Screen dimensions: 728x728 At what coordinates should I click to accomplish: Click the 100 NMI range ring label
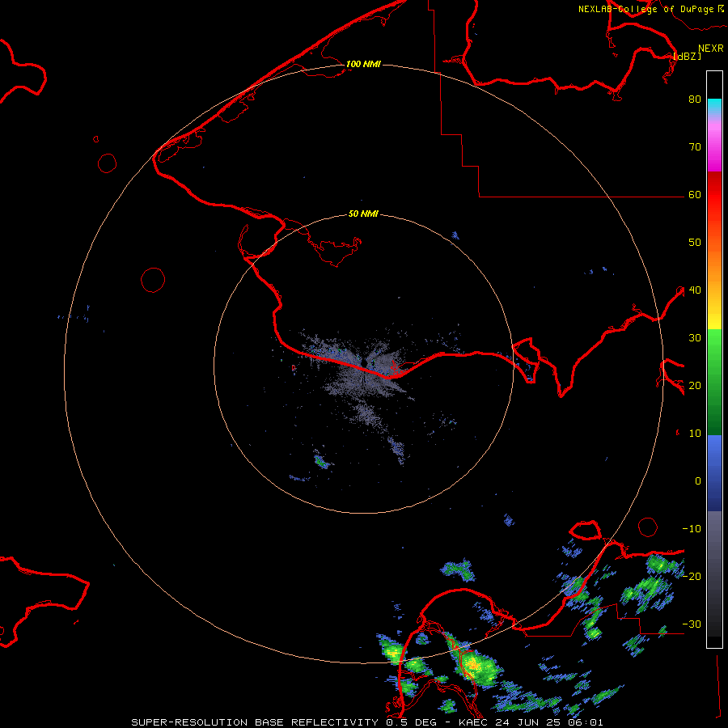tap(363, 64)
